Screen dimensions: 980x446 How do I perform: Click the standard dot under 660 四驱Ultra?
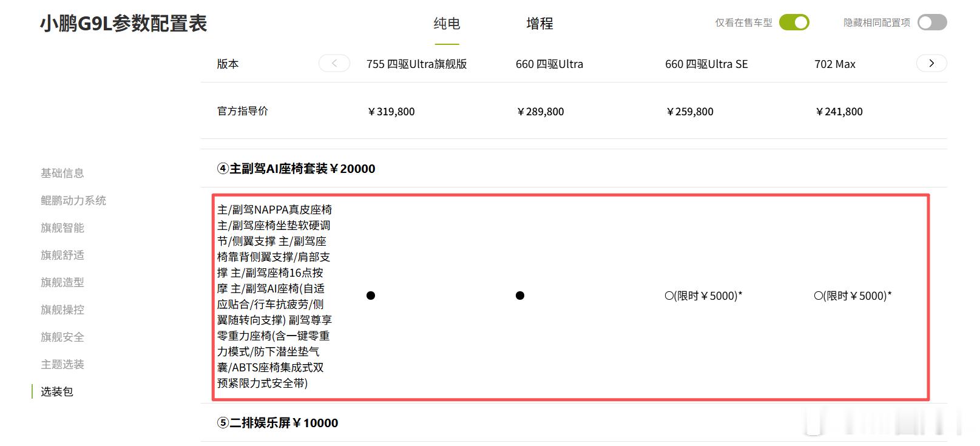520,296
